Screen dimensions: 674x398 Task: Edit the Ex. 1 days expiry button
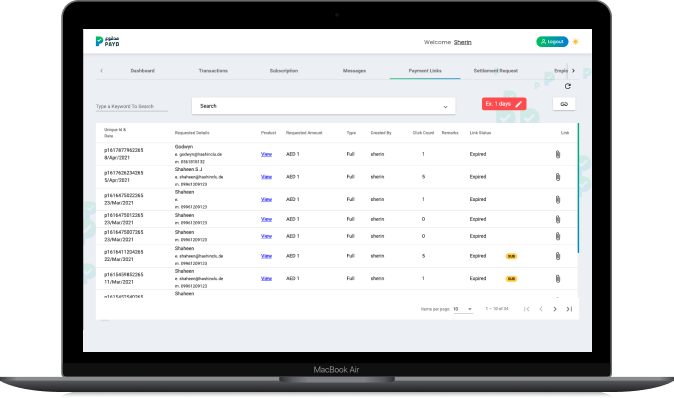click(504, 104)
